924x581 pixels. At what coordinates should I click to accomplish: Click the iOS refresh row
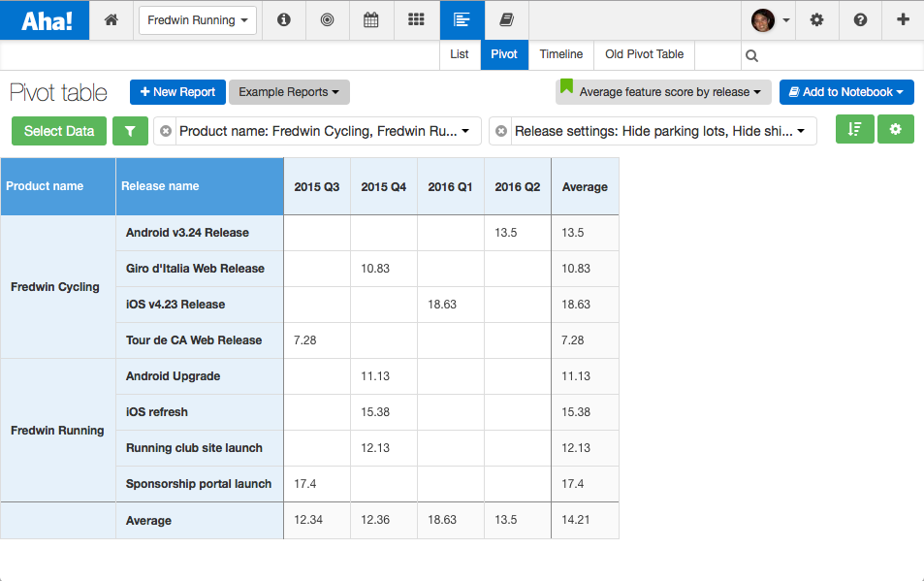(200, 412)
